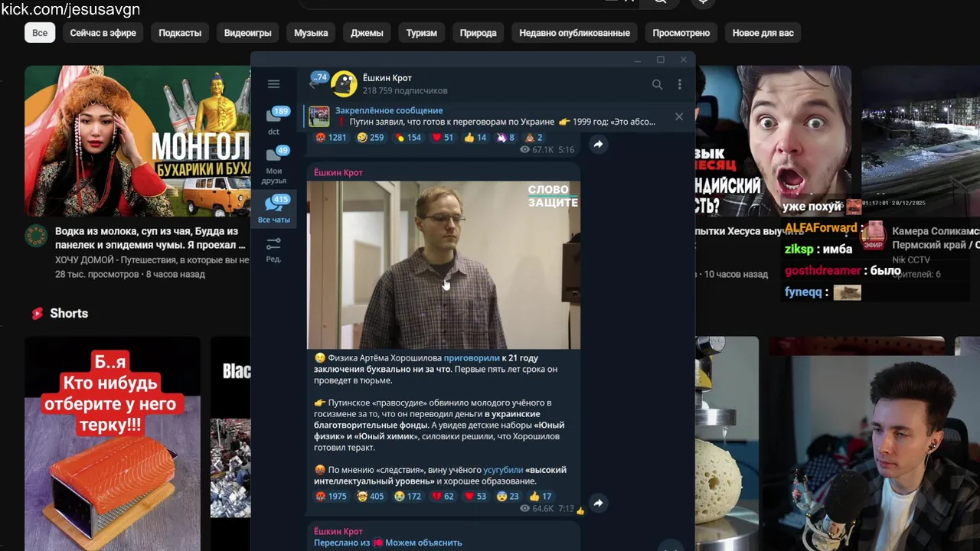Select the Все chip on YouTube
This screenshot has width=980, height=551.
40,33
